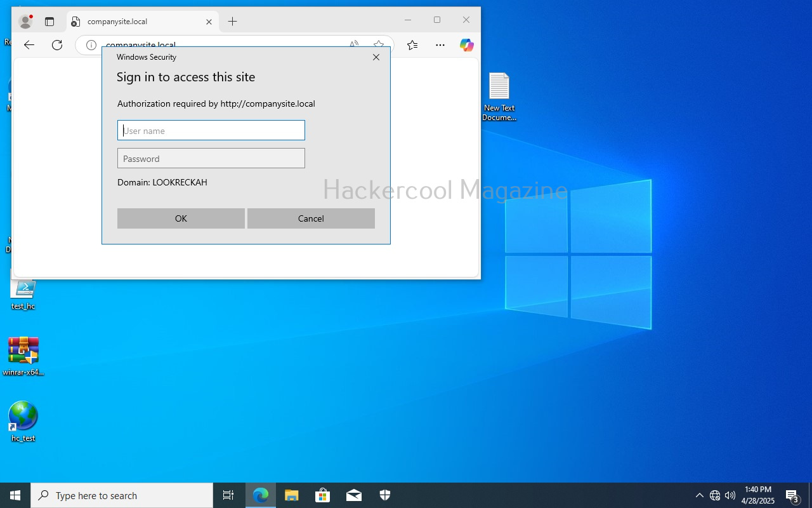Viewport: 812px width, 508px height.
Task: Refresh the companysite.local page
Action: [57, 45]
